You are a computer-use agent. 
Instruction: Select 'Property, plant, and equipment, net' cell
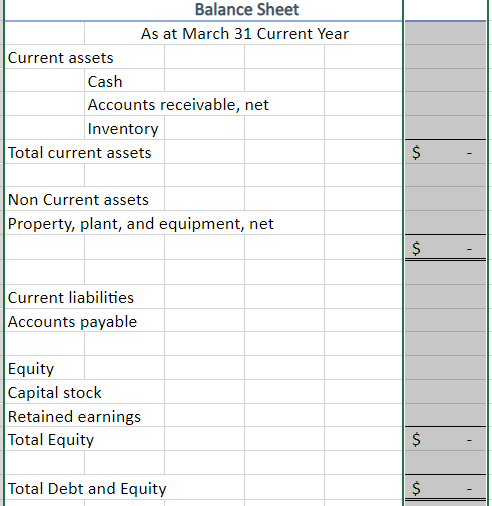(141, 224)
